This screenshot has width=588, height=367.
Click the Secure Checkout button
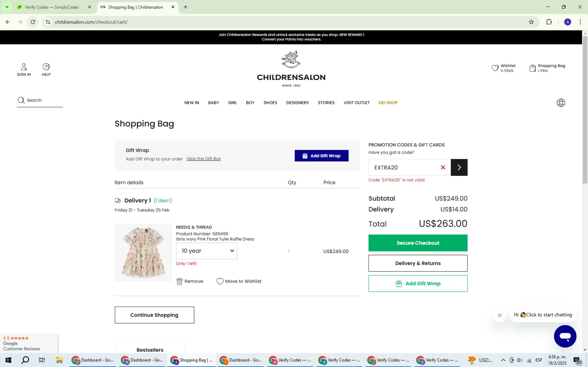418,243
